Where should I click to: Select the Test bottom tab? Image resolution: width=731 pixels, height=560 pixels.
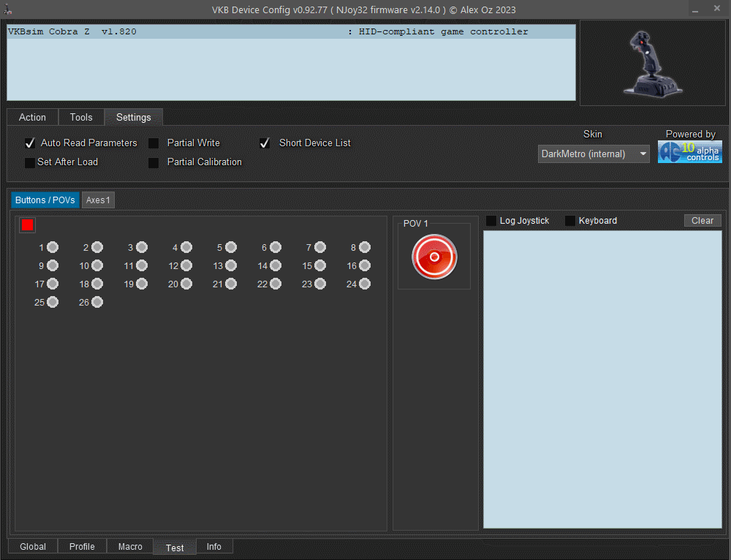click(x=175, y=548)
